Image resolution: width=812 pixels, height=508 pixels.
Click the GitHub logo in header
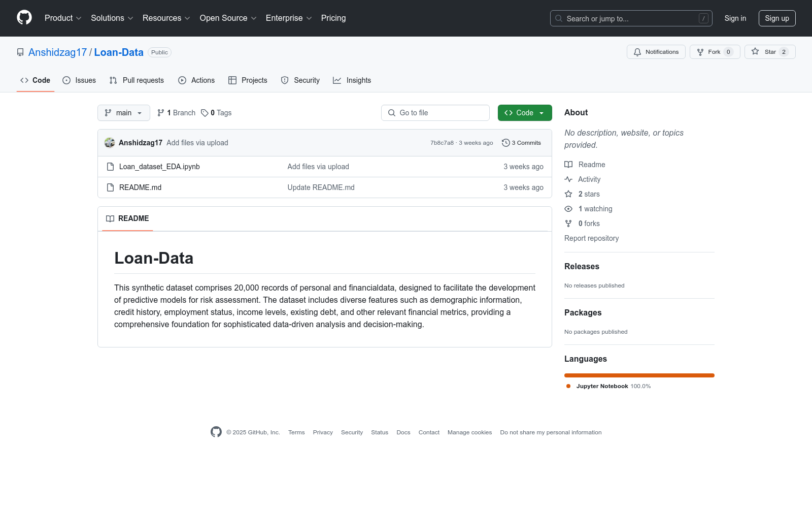tap(24, 18)
